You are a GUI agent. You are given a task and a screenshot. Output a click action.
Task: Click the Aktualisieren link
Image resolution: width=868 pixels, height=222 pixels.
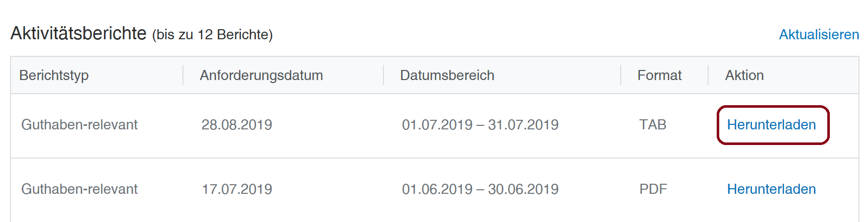(818, 35)
